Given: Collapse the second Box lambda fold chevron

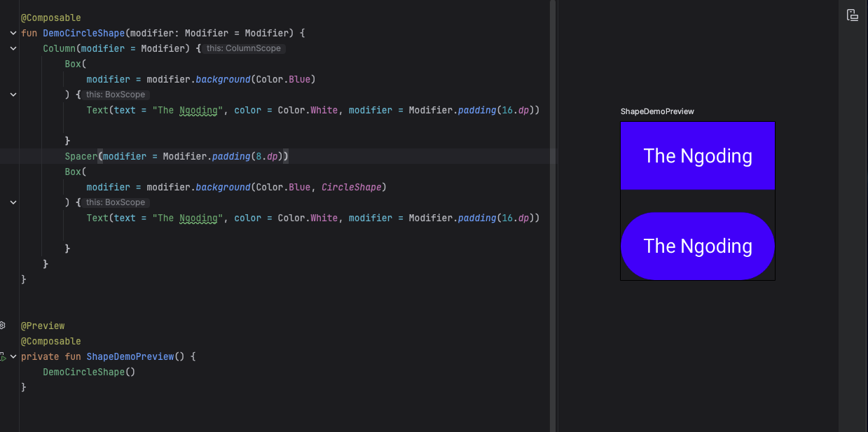Looking at the screenshot, I should pyautogui.click(x=13, y=202).
